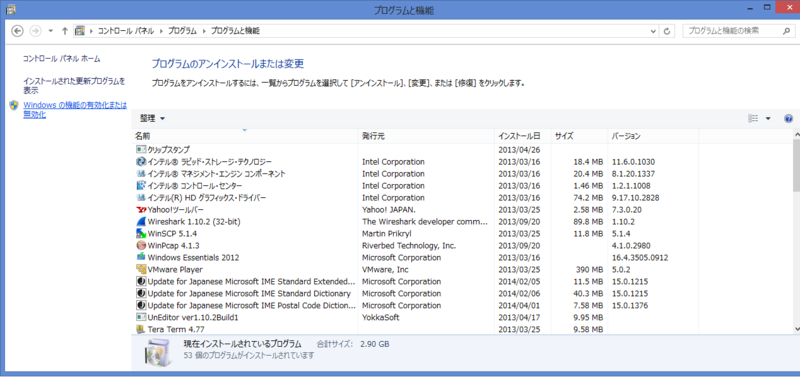This screenshot has width=800, height=377.
Task: Go up one folder level
Action: (x=64, y=31)
